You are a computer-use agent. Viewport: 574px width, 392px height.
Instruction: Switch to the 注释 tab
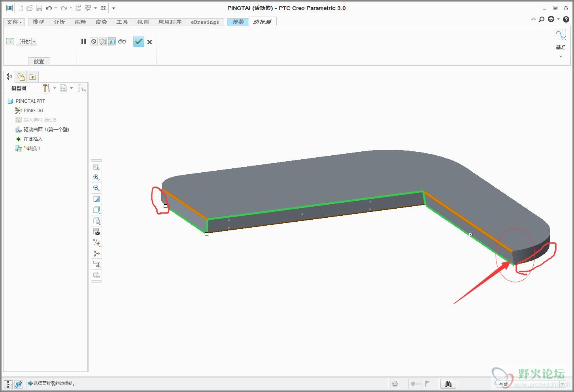(80, 22)
